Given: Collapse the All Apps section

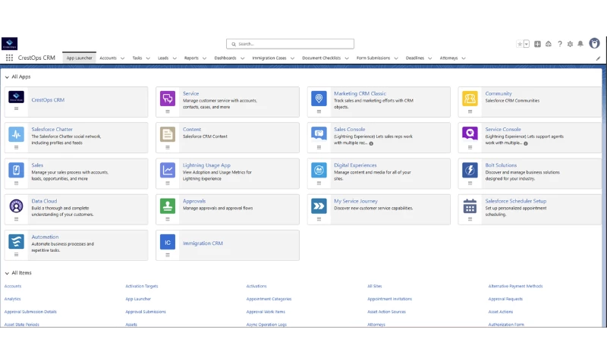Looking at the screenshot, I should (7, 77).
